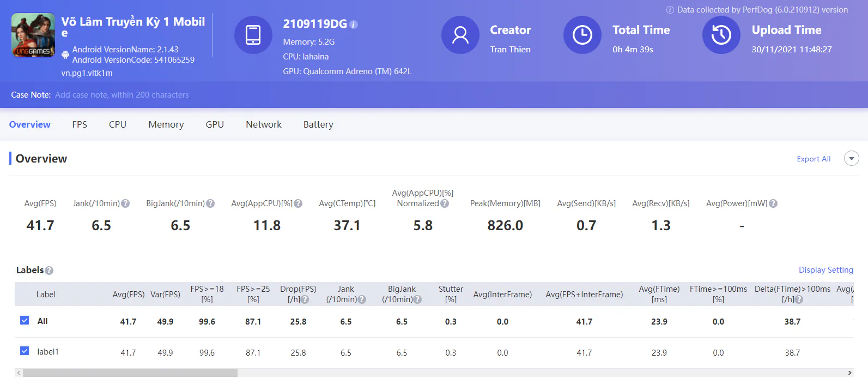The width and height of the screenshot is (868, 384).
Task: Click info icon beside 2109119DG
Action: tap(354, 25)
